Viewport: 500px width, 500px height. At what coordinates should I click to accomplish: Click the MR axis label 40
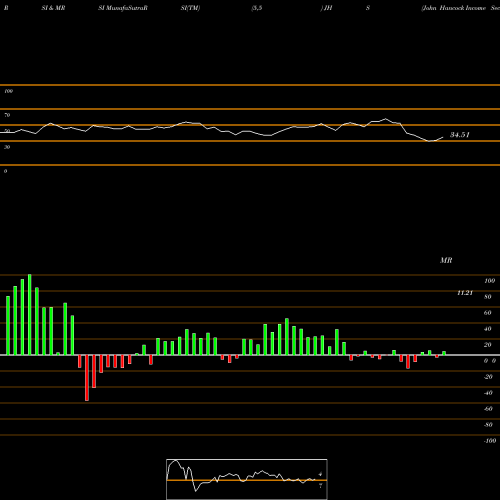click(x=488, y=329)
